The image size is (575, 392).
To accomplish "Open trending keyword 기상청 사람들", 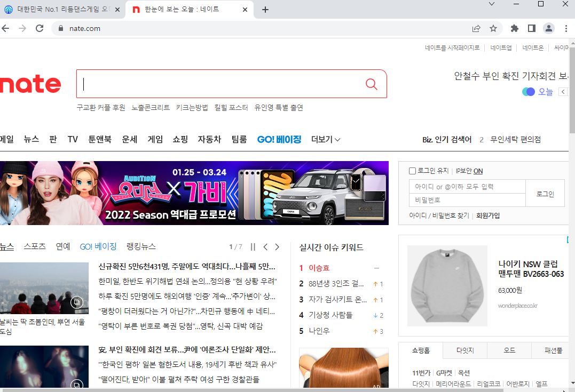I will point(330,315).
